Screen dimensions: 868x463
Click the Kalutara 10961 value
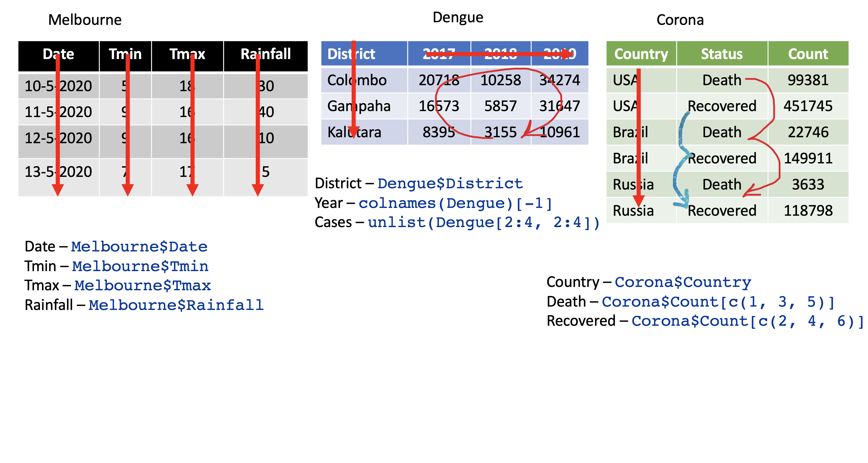[x=560, y=132]
